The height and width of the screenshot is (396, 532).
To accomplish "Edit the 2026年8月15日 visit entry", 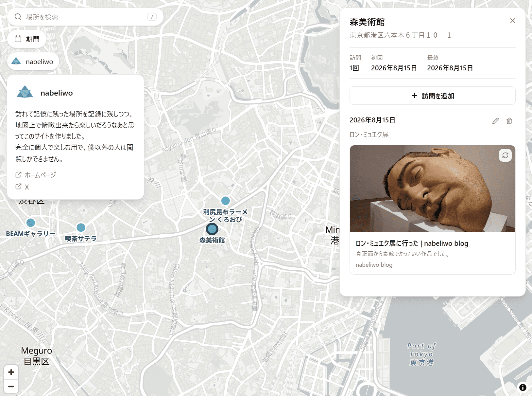I will tap(495, 121).
